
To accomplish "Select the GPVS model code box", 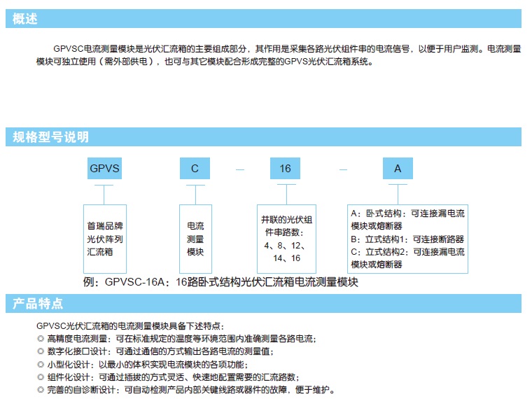I will point(104,168).
